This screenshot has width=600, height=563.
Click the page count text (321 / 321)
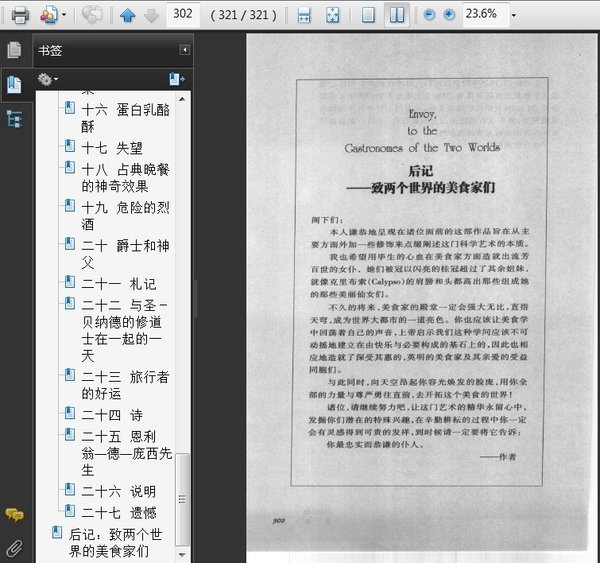(243, 15)
